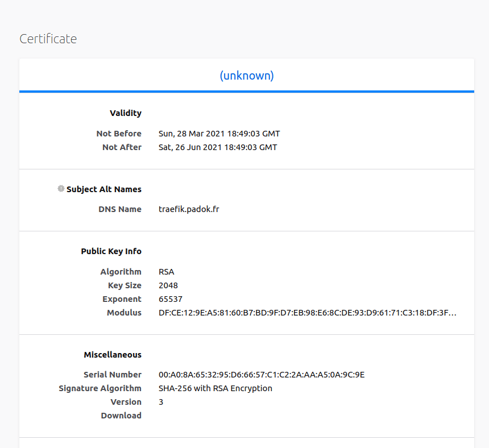Click the Not After label
489x448 pixels.
(122, 147)
